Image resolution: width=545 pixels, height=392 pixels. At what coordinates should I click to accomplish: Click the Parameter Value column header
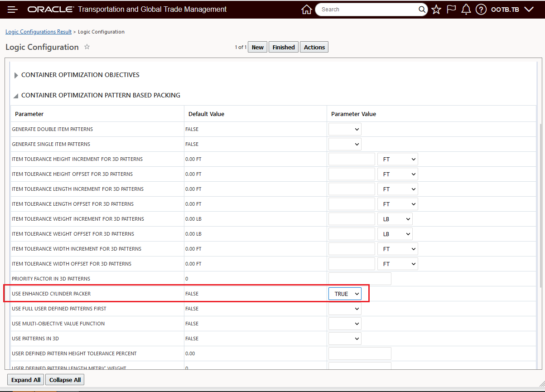pyautogui.click(x=353, y=114)
